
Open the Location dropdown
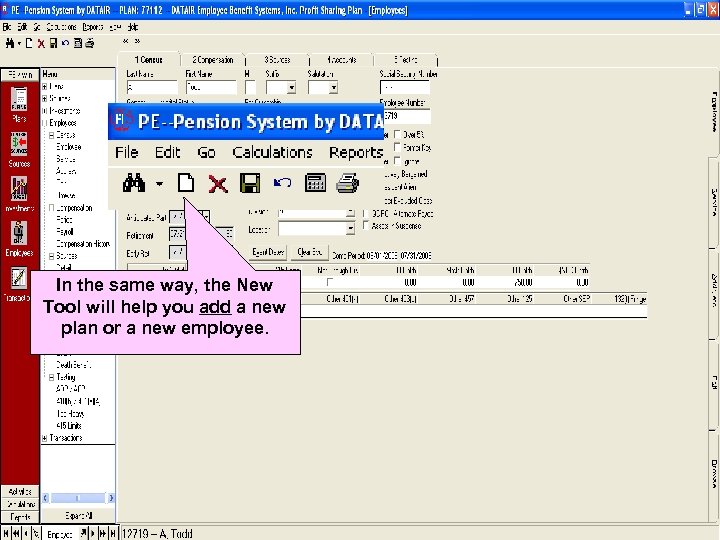coord(350,228)
